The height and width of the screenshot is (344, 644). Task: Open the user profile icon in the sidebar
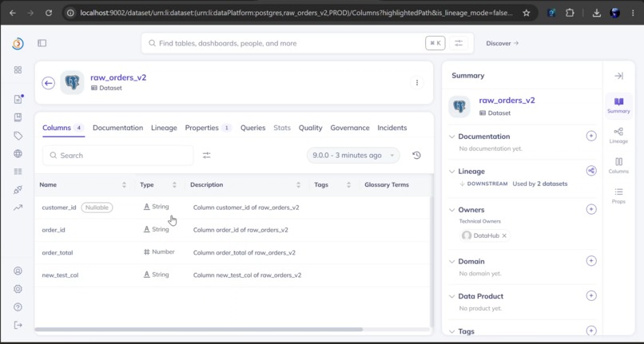point(18,271)
